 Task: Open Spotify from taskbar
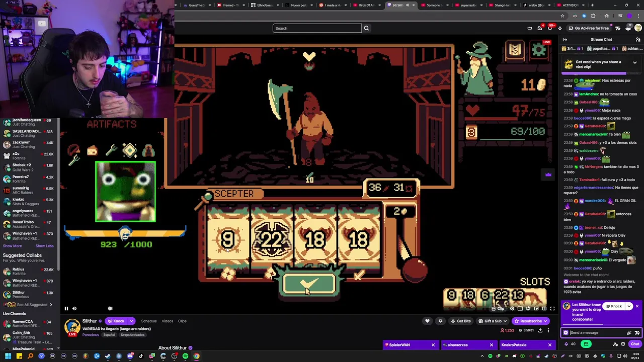click(185, 356)
